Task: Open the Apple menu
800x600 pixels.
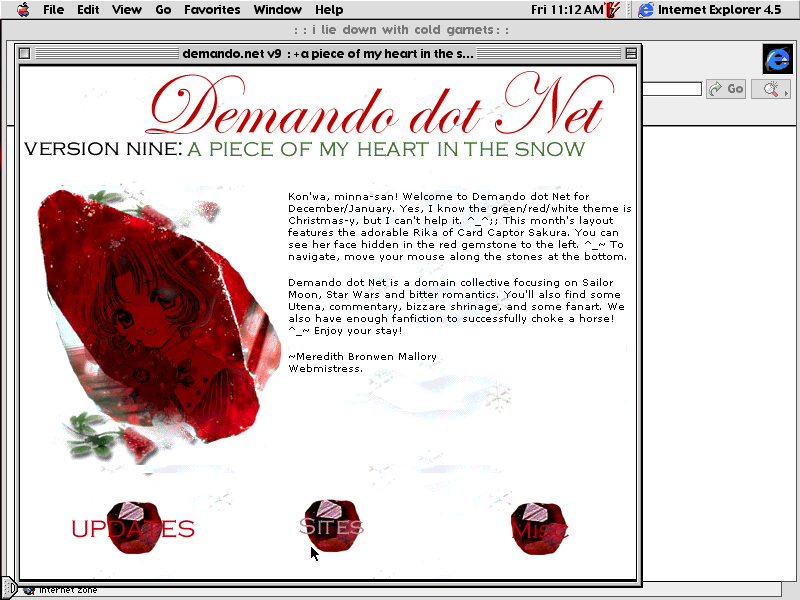Action: point(22,10)
